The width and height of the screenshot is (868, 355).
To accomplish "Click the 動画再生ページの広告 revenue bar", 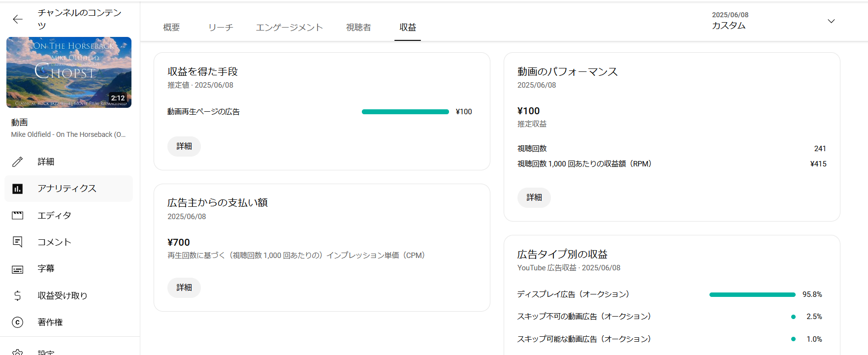I will (405, 112).
